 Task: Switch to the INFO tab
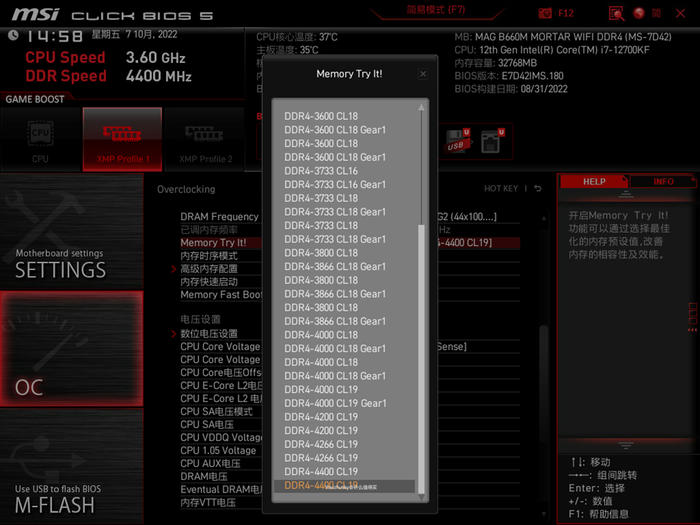pos(663,181)
